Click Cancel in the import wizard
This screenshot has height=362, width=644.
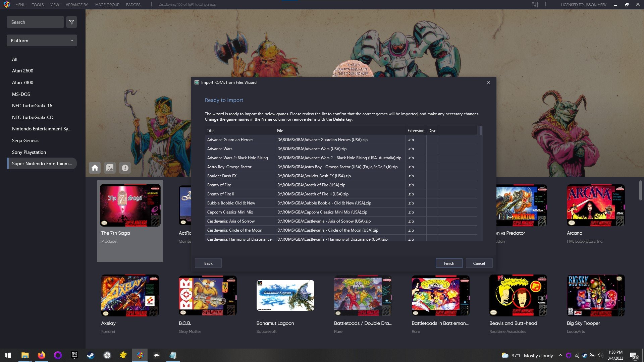479,263
